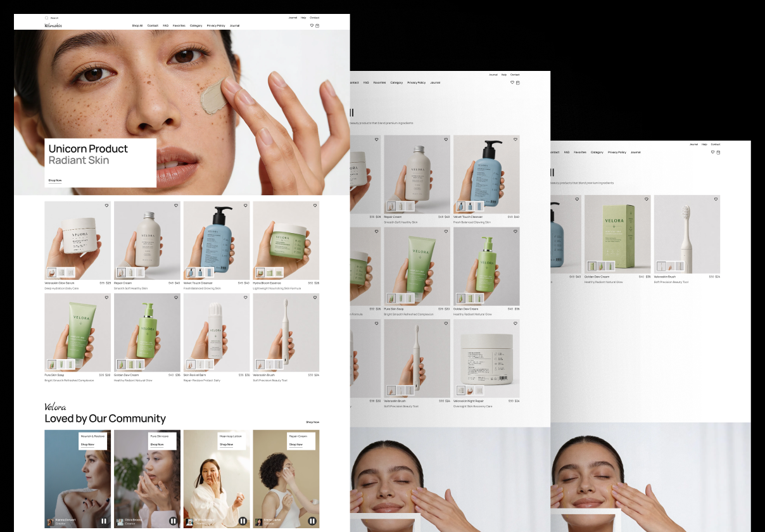Open Kianna Donwart's creator avatar
765x532 pixels.
pyautogui.click(x=50, y=522)
